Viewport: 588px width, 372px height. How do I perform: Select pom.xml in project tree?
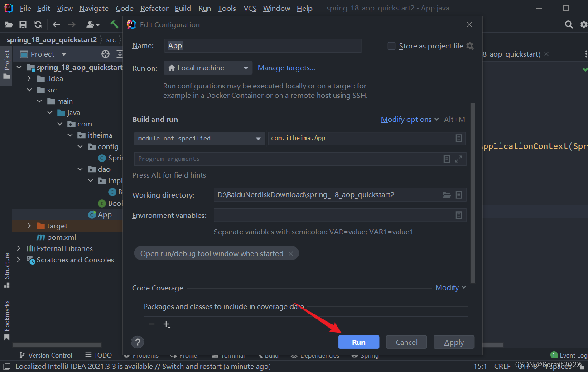[56, 237]
